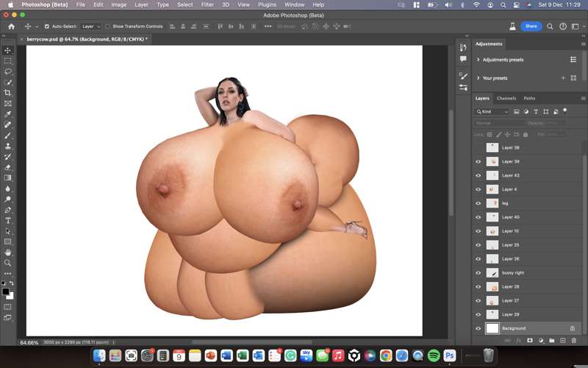Screen dimensions: 588x368
Task: Click the Layer 28 thumbnail
Action: point(492,286)
